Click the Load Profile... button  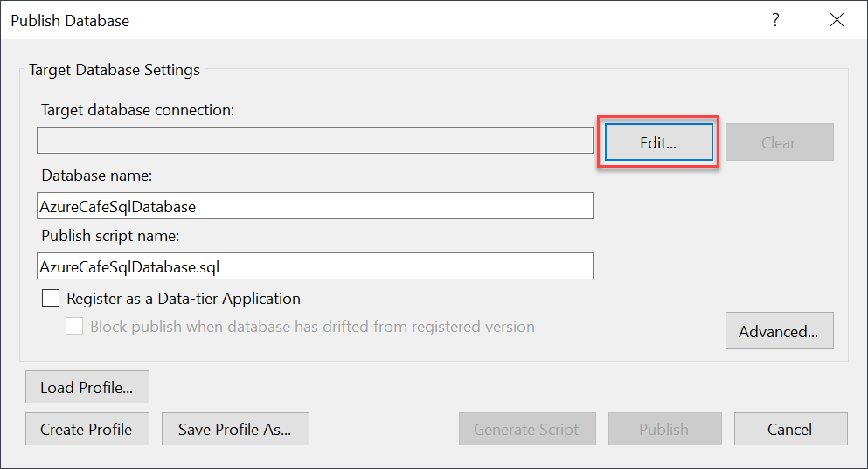click(x=87, y=387)
